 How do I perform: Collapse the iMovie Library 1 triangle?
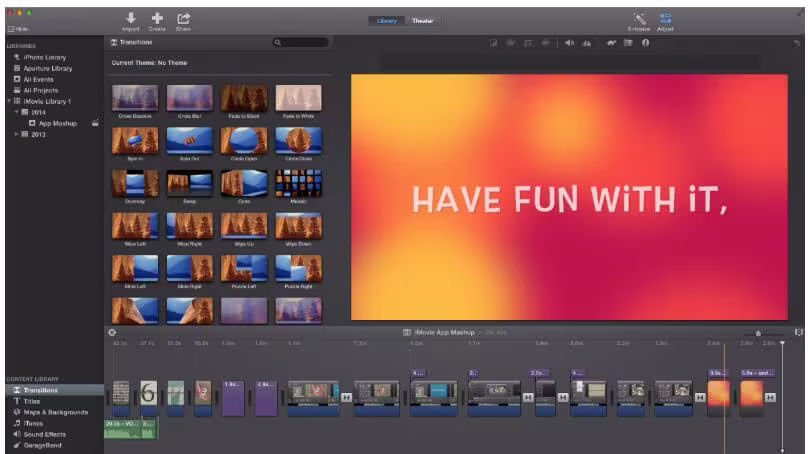9,101
